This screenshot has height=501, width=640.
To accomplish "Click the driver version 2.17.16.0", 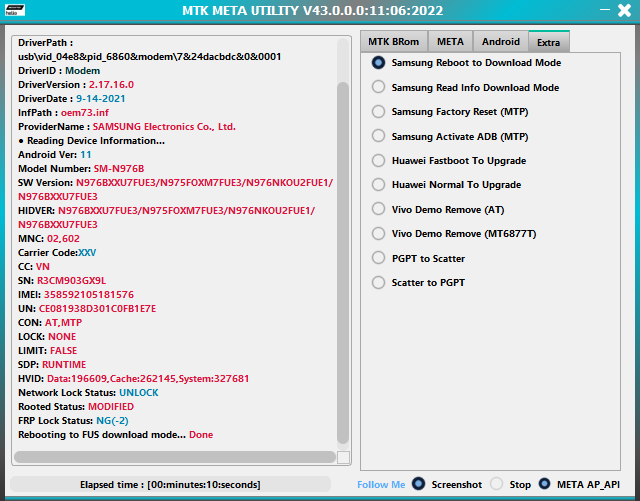I will coord(111,85).
